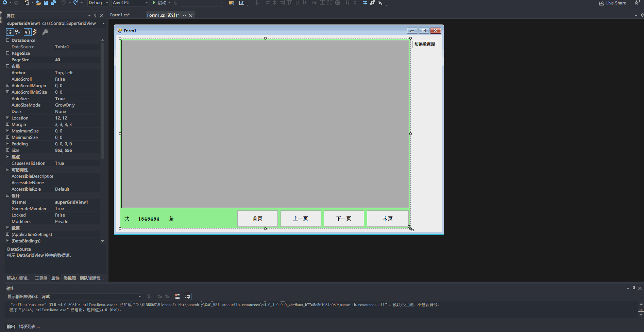Viewport: 644px width, 332px height.
Task: Open the document window options gear icon
Action: tap(642, 15)
